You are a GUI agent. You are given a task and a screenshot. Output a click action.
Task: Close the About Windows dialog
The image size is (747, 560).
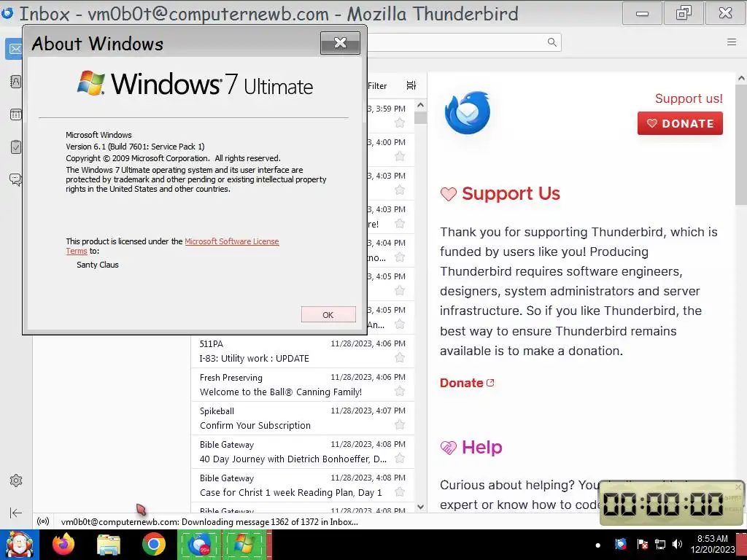click(x=340, y=43)
